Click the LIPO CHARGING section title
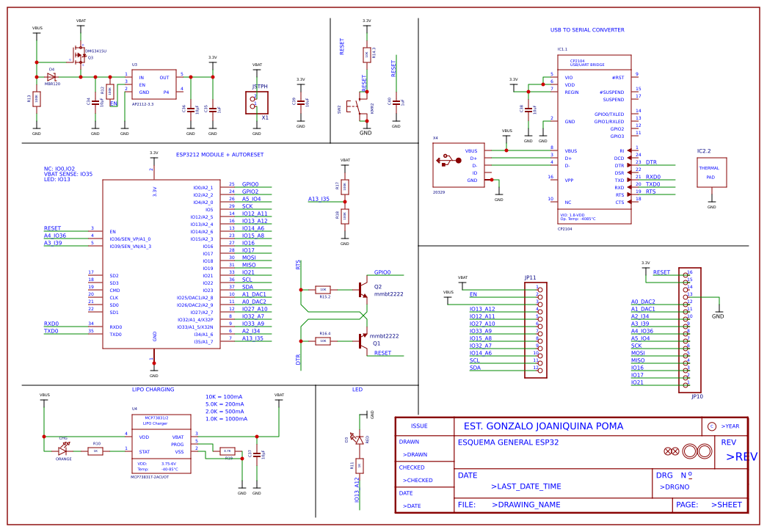The image size is (767, 532). pos(153,389)
